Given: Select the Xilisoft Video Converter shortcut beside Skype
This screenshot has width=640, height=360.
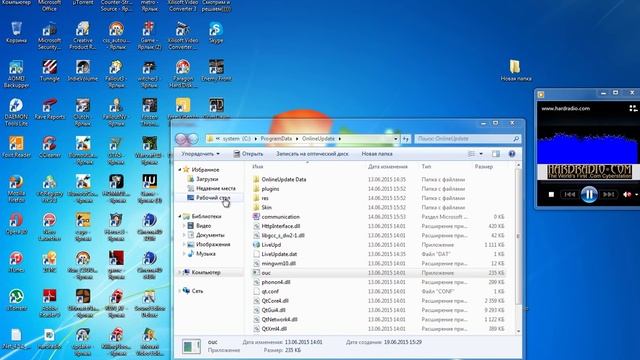Looking at the screenshot, I should tap(183, 36).
